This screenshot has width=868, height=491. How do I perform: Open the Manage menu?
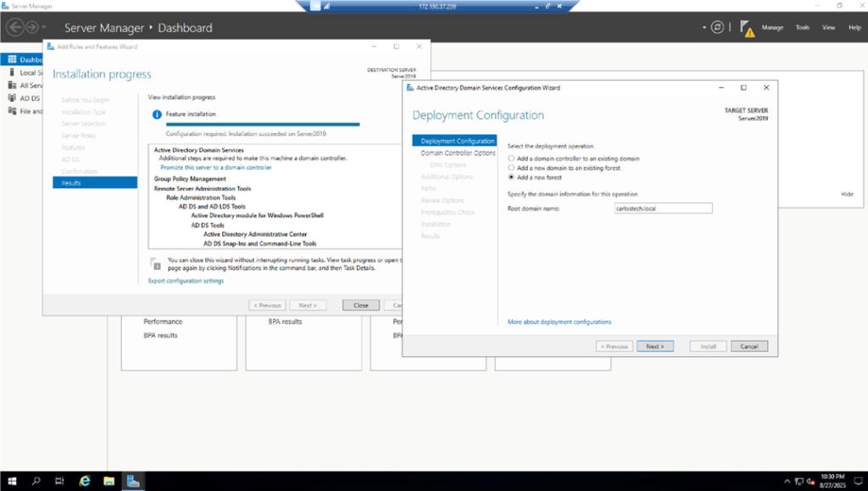(772, 28)
